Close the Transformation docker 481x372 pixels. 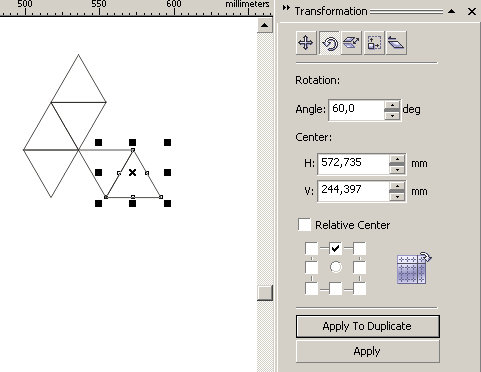coord(472,11)
